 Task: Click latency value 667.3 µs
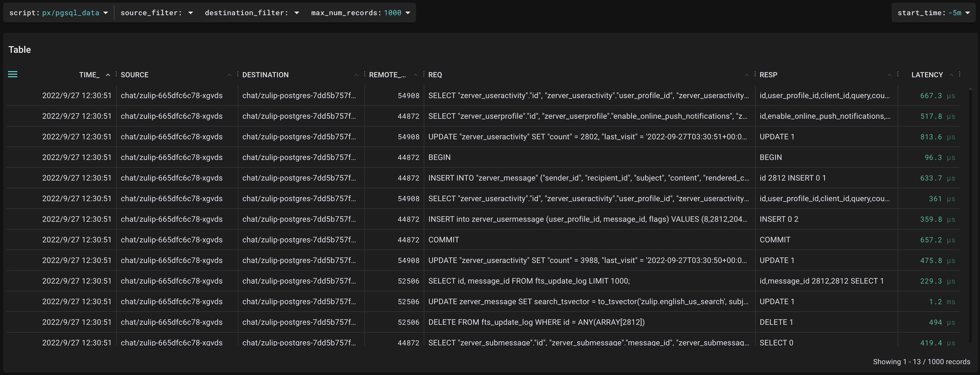937,96
